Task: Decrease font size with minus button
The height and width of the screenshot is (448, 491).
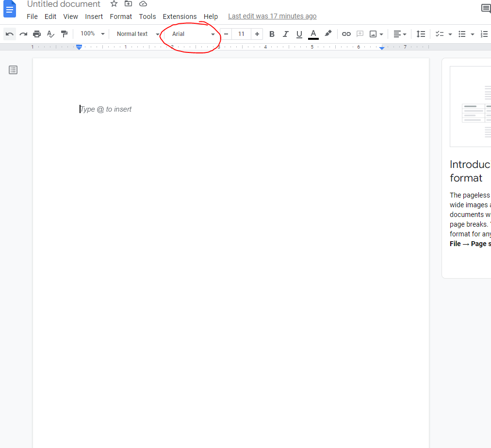Action: click(226, 34)
